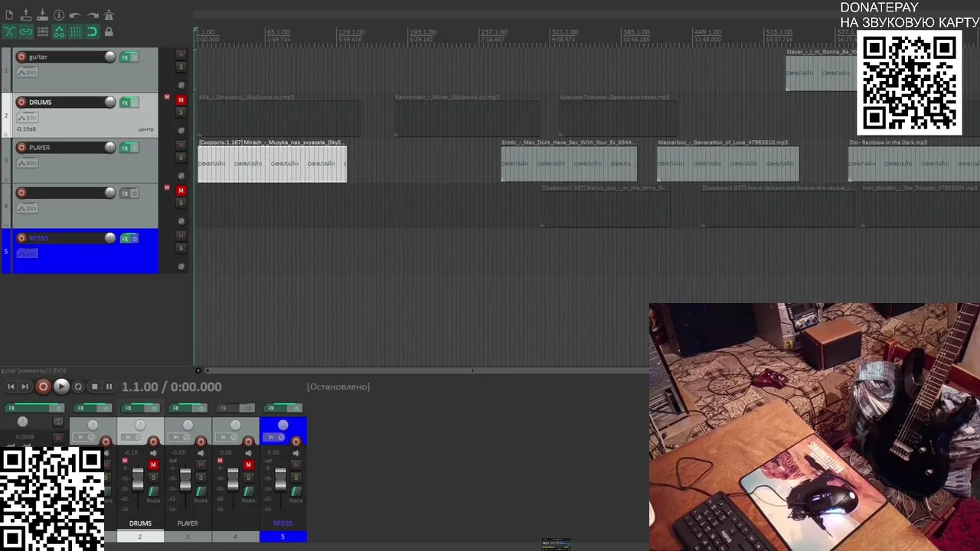The height and width of the screenshot is (551, 980).
Task: Toggle the snap magnet icon
Action: 92,32
